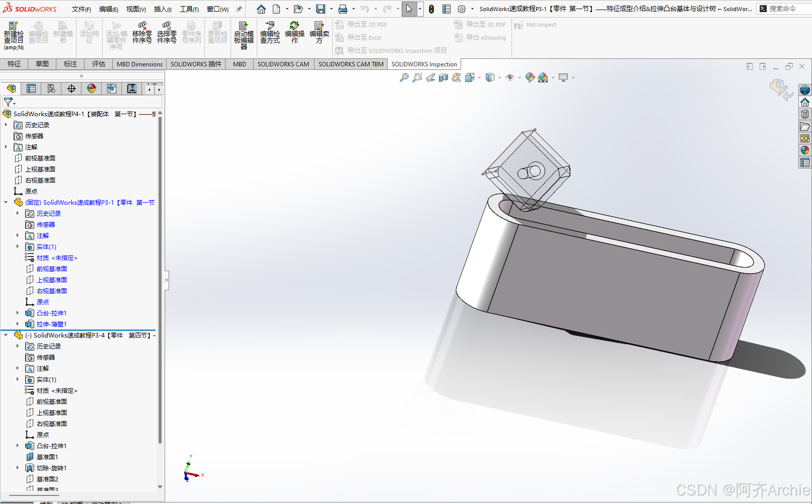Image resolution: width=812 pixels, height=504 pixels.
Task: Click Select arrow cursor tool
Action: [409, 9]
